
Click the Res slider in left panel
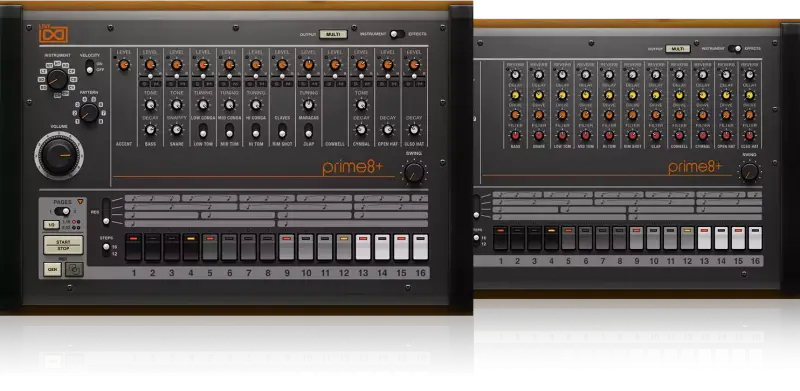pyautogui.click(x=106, y=211)
